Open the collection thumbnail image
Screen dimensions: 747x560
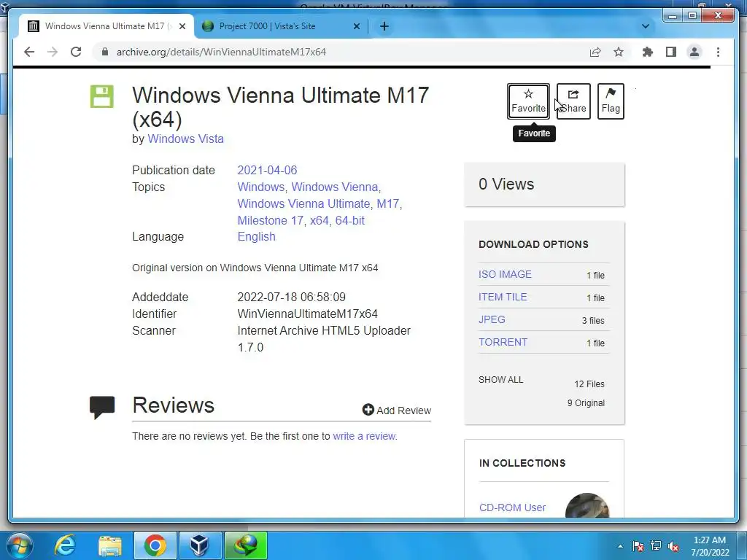tap(587, 506)
